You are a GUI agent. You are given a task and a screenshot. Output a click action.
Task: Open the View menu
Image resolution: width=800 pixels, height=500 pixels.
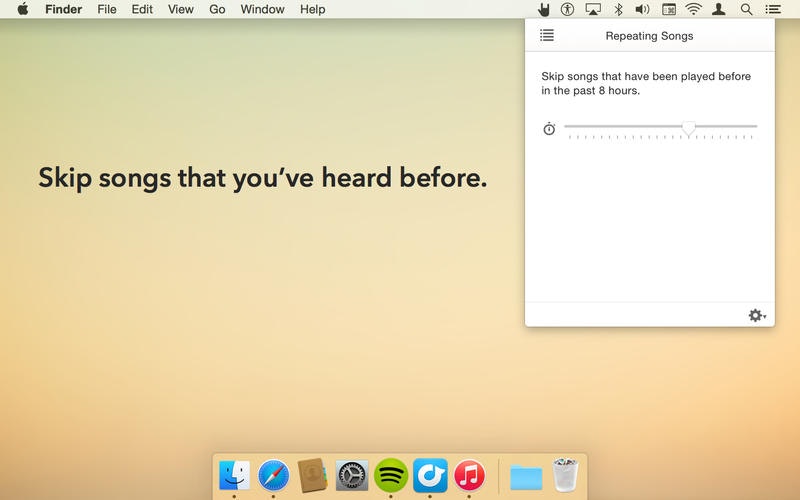tap(181, 9)
